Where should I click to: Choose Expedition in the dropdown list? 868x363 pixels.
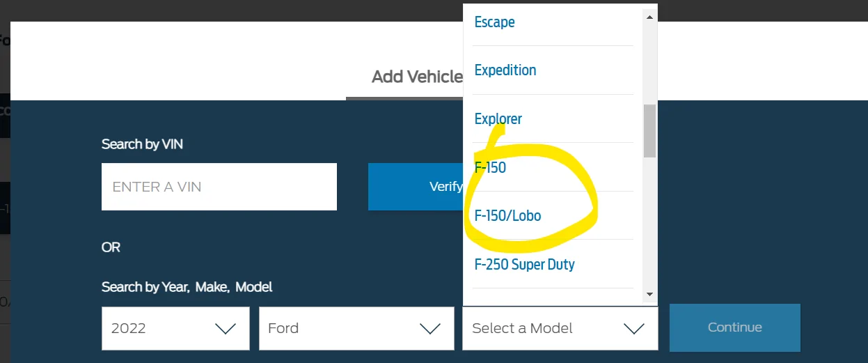point(505,70)
